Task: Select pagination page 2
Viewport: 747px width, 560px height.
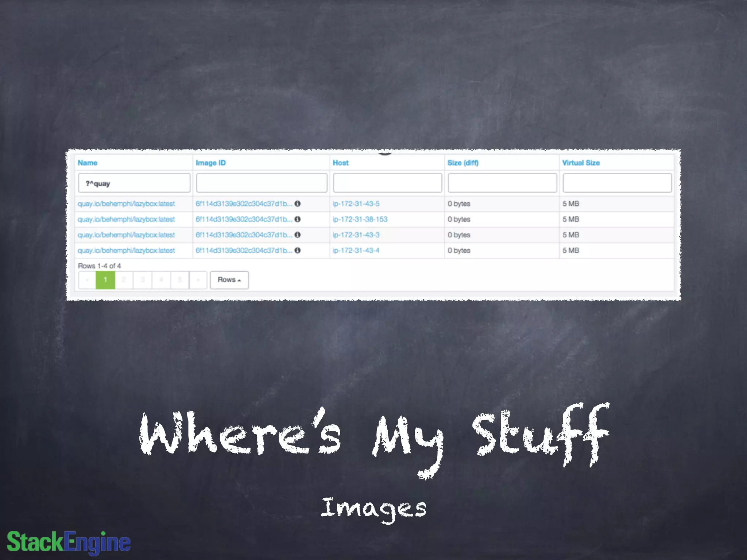Action: click(124, 280)
